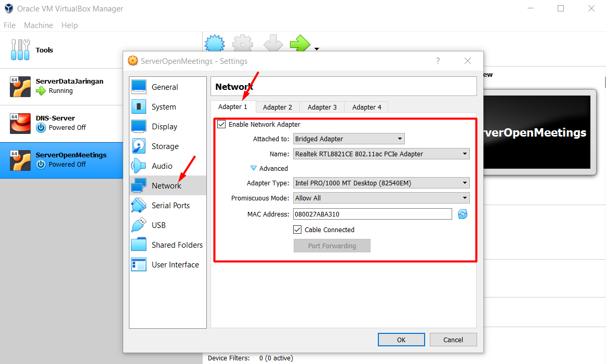The width and height of the screenshot is (606, 364).
Task: Cancel the settings dialog
Action: [x=453, y=340]
